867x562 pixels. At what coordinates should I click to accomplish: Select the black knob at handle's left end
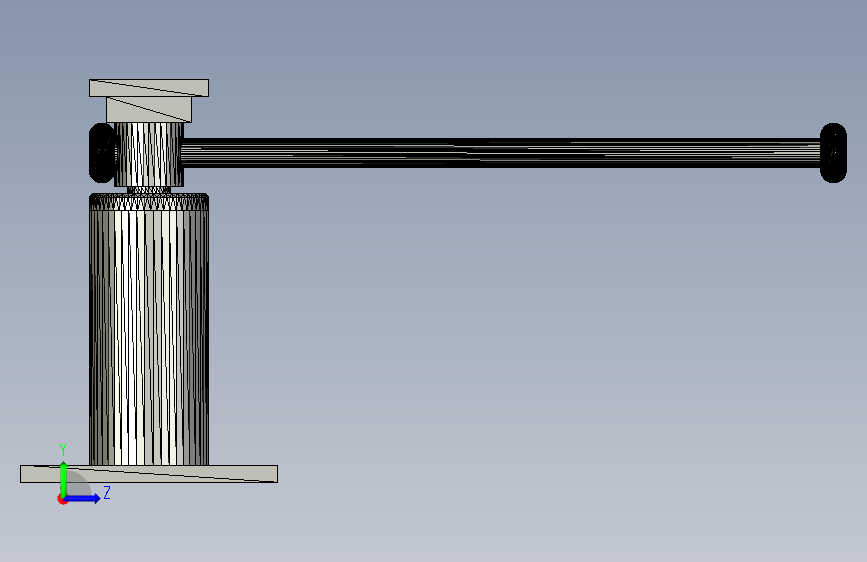click(x=102, y=153)
